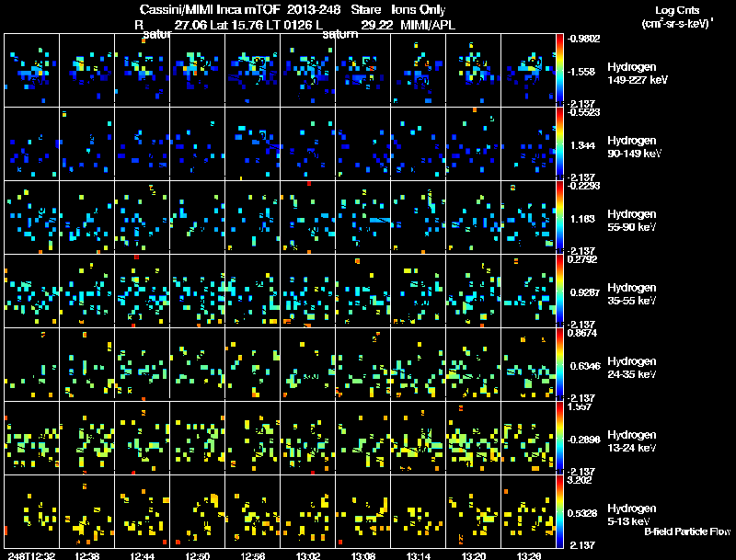
Task: Click the 13:14 time axis label
Action: tap(419, 554)
